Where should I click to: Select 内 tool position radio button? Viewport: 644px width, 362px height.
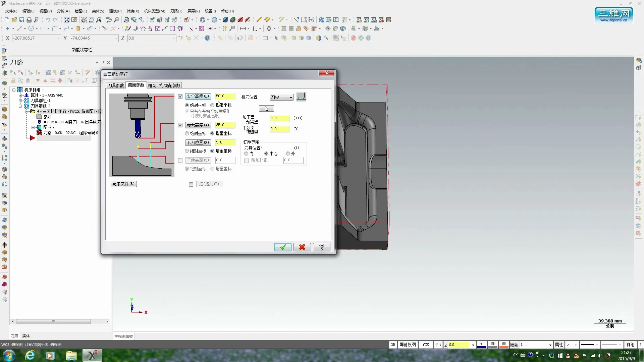point(247,154)
